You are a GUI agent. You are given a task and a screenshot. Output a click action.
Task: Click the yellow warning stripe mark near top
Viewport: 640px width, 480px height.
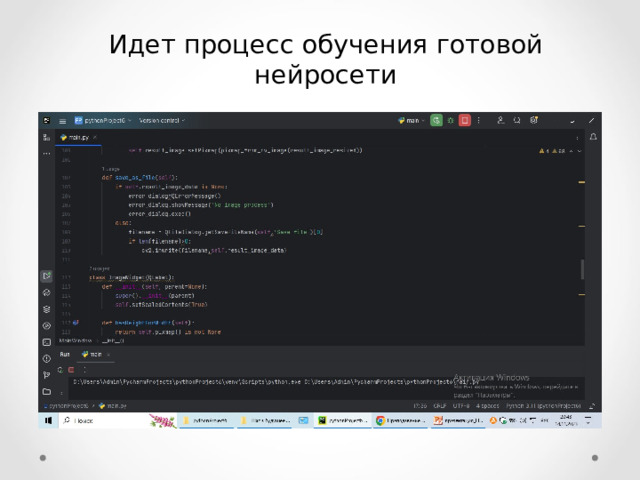[582, 182]
